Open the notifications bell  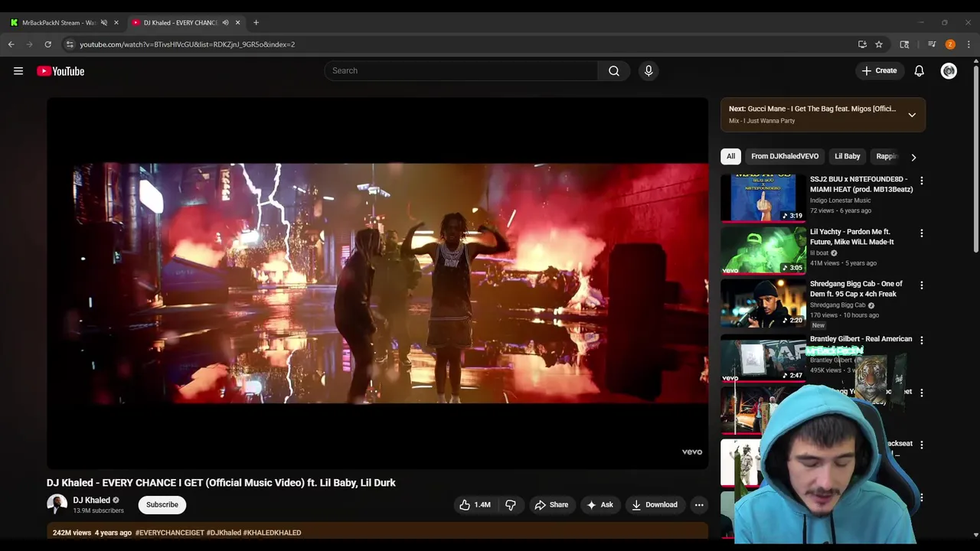[x=919, y=70]
